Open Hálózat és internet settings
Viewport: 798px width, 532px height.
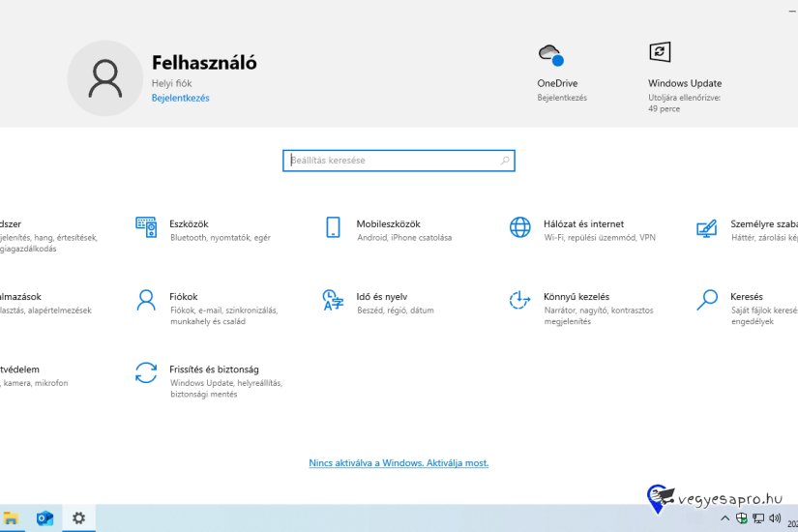583,224
